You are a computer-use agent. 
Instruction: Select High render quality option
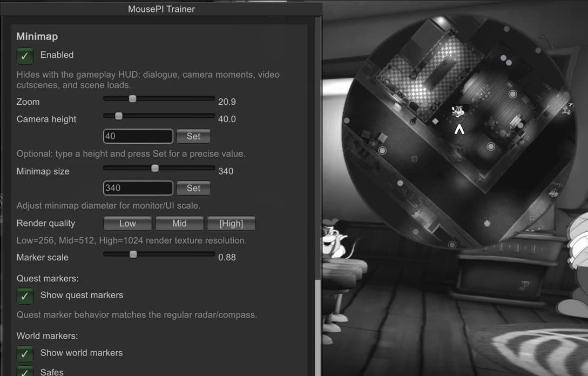click(231, 223)
